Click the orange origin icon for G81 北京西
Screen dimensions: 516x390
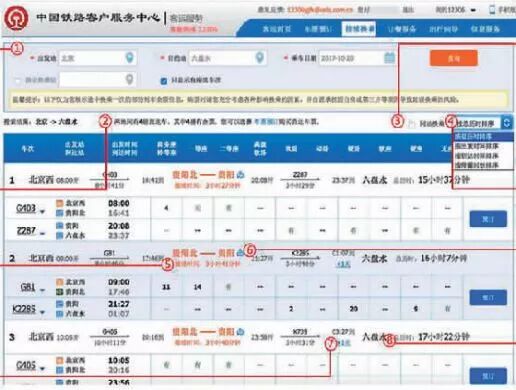pyautogui.click(x=59, y=282)
